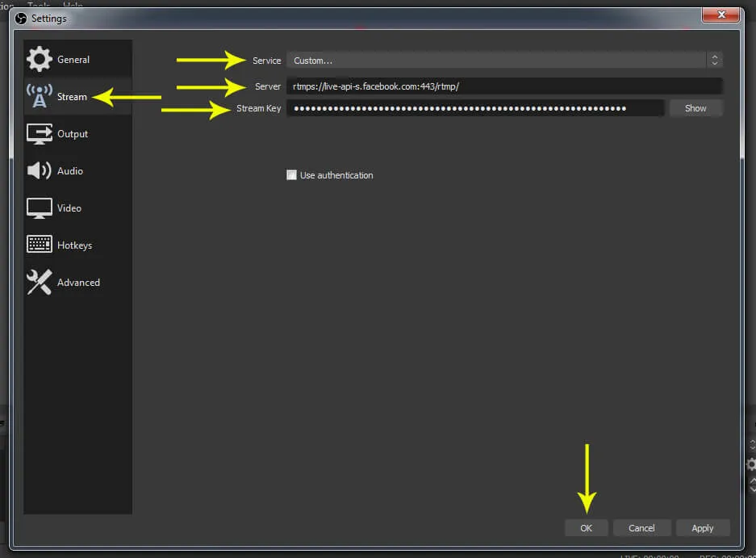Click the Service dropdown arrow stepper
Viewport: 756px width, 558px height.
tap(714, 61)
